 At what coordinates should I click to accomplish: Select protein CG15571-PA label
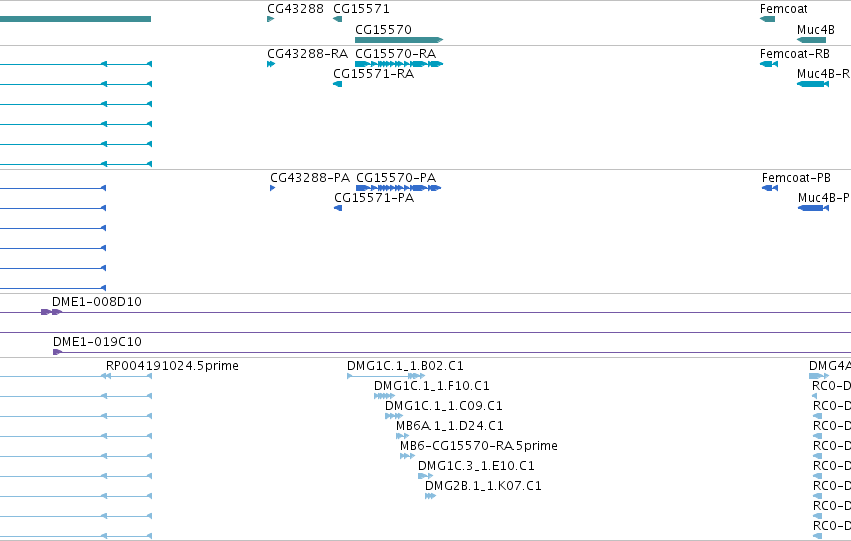[x=374, y=198]
